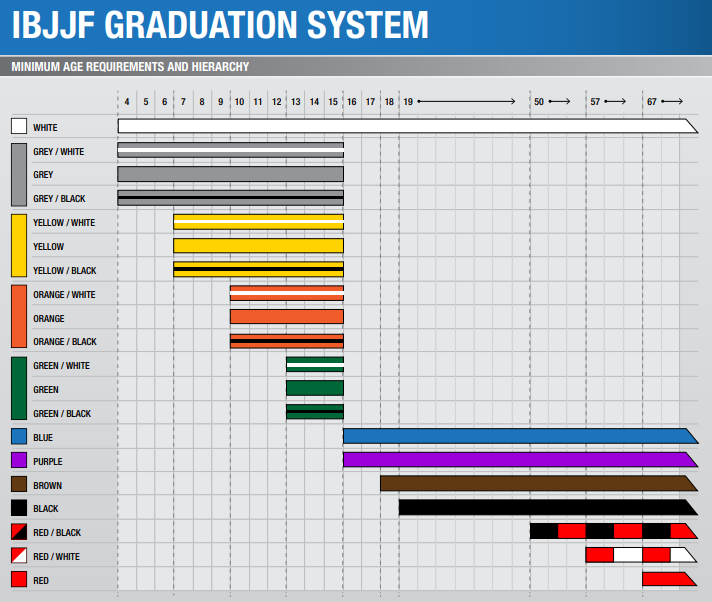
Task: Click the 'GREEN / BLACK' label
Action: pyautogui.click(x=62, y=414)
